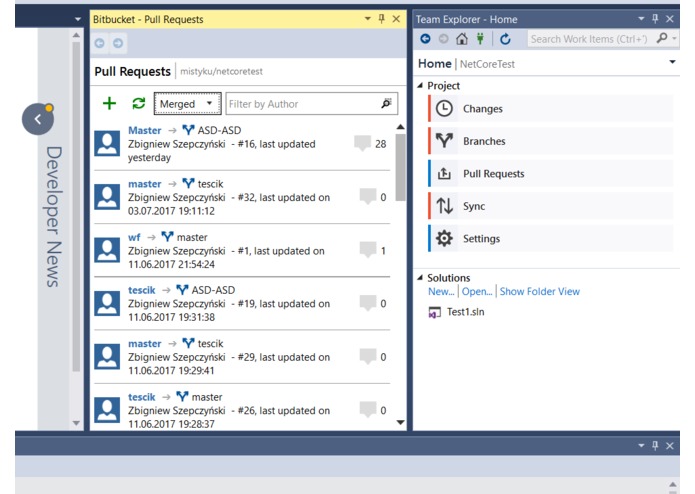The width and height of the screenshot is (695, 494).
Task: Click branch icon next to ASD-ASD in #16
Action: (188, 130)
